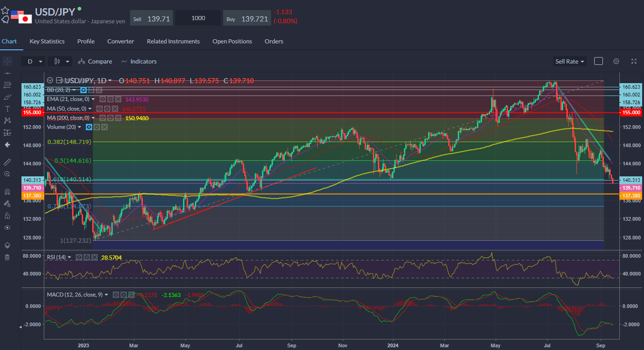Click the Buy 139.721 button

[247, 18]
